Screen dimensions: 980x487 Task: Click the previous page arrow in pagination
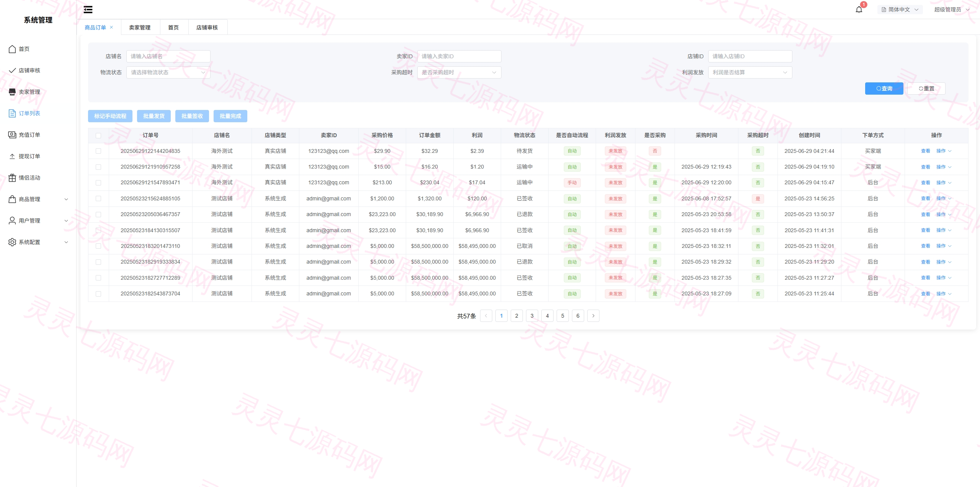point(486,316)
